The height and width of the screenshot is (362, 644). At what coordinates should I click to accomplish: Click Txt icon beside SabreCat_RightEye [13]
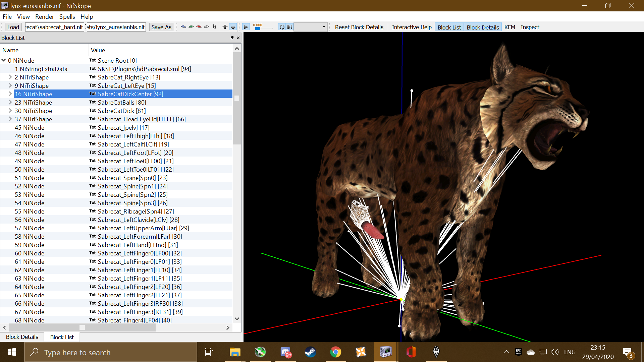[x=93, y=77]
